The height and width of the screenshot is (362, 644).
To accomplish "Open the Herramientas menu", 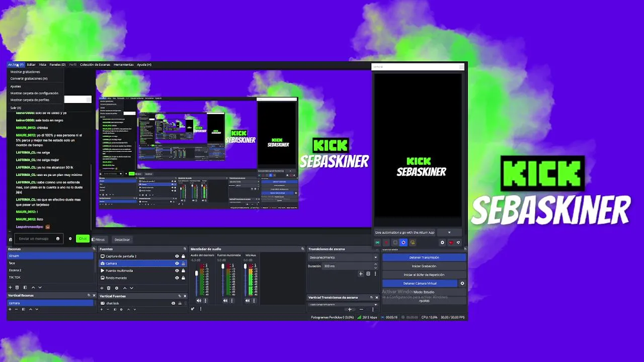I will click(x=123, y=64).
